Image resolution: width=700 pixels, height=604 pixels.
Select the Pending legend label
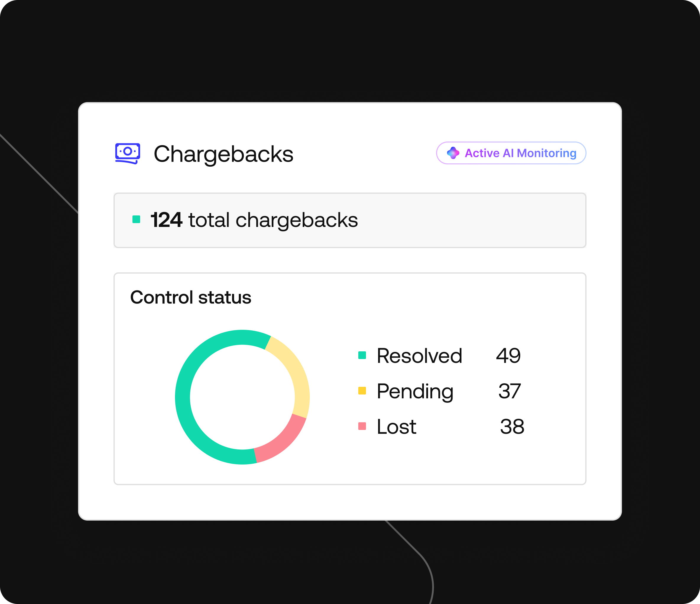[x=415, y=392]
